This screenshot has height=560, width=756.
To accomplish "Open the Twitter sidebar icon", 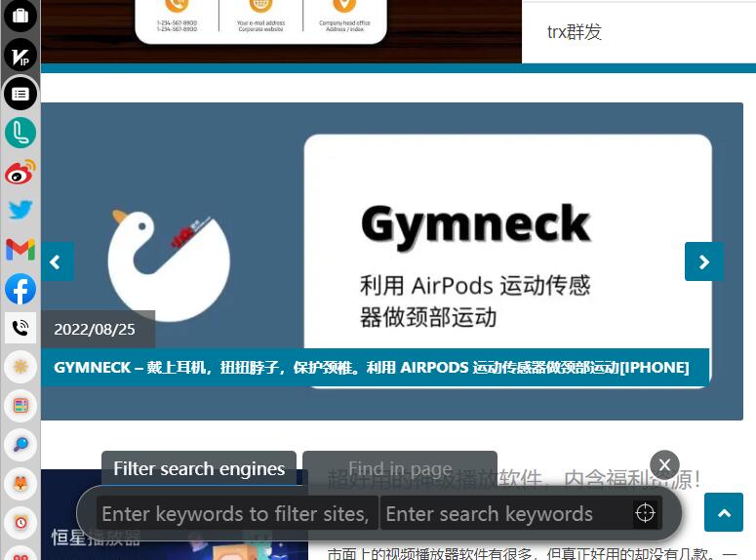I will (x=20, y=210).
